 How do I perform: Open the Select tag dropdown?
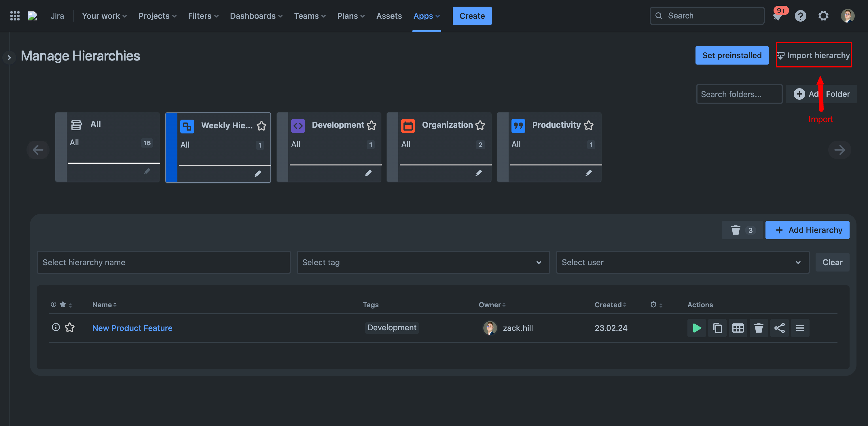point(423,262)
